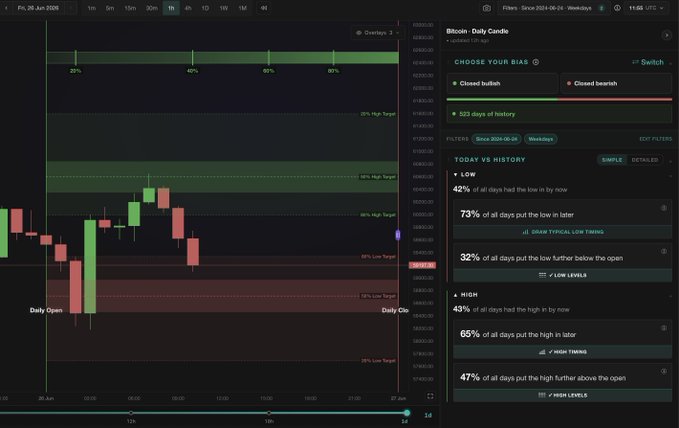
Task: Click the red current price label on the axis
Action: (422, 265)
